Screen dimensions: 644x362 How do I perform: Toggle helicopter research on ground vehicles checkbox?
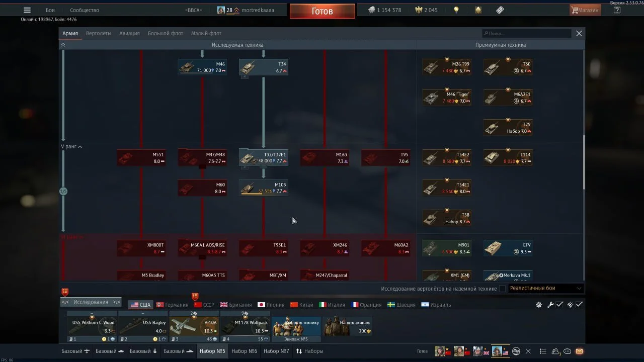(502, 289)
